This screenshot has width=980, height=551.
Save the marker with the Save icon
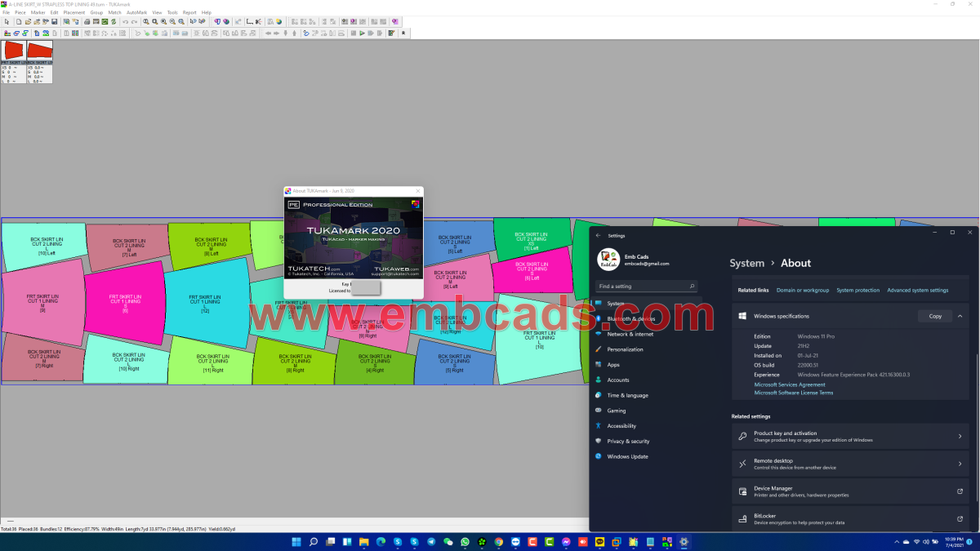pos(55,22)
